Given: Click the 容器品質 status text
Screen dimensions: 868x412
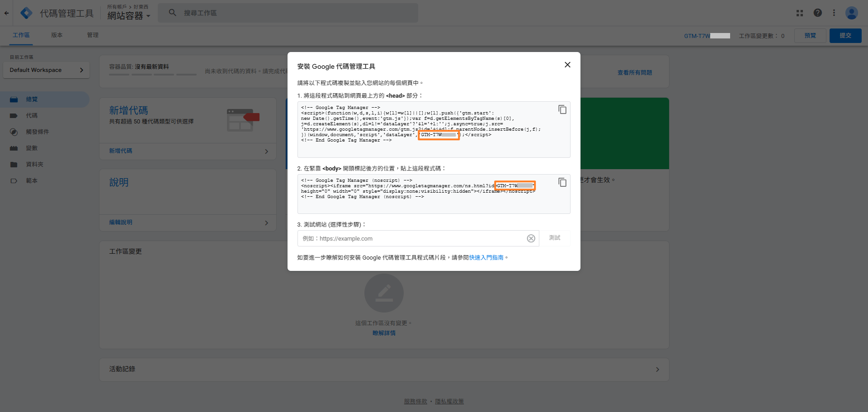Looking at the screenshot, I should click(139, 66).
